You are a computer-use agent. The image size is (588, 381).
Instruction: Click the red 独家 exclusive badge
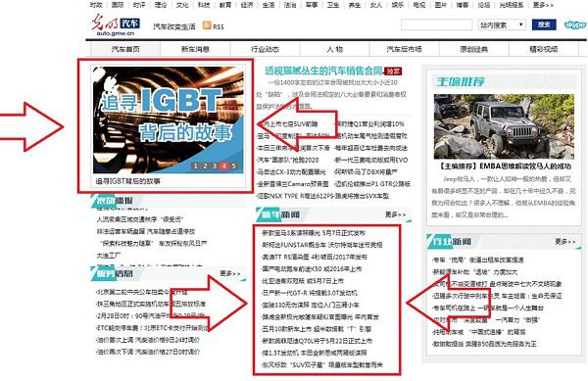[x=393, y=71]
